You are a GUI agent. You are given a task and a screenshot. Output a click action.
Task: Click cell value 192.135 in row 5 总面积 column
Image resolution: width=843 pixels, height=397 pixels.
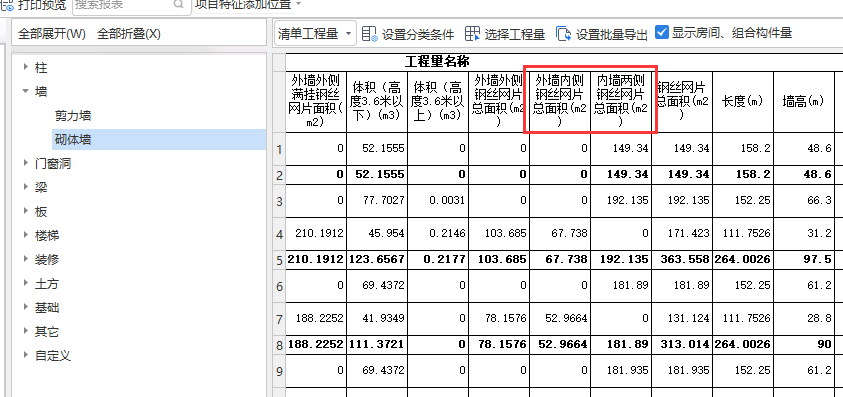click(x=624, y=259)
